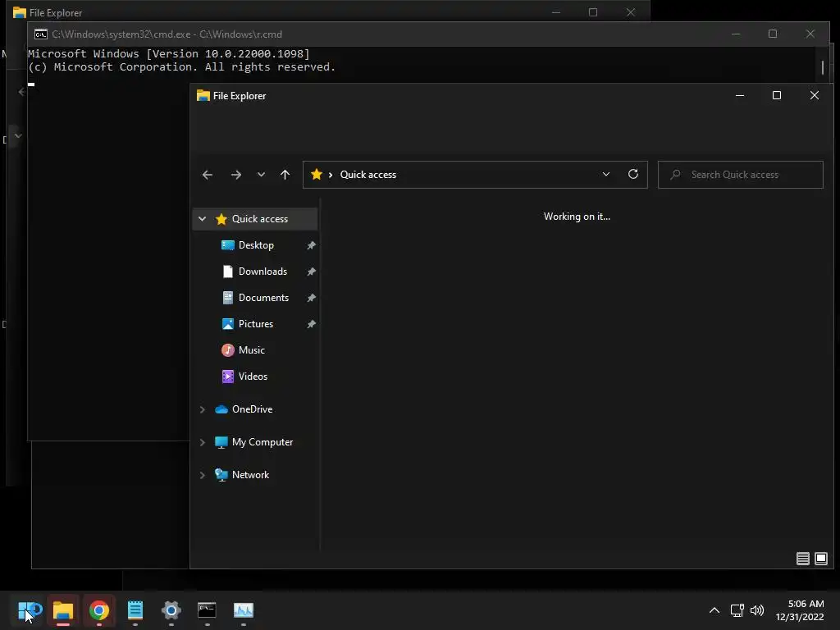
Task: Show hidden system tray icons
Action: pos(714,610)
